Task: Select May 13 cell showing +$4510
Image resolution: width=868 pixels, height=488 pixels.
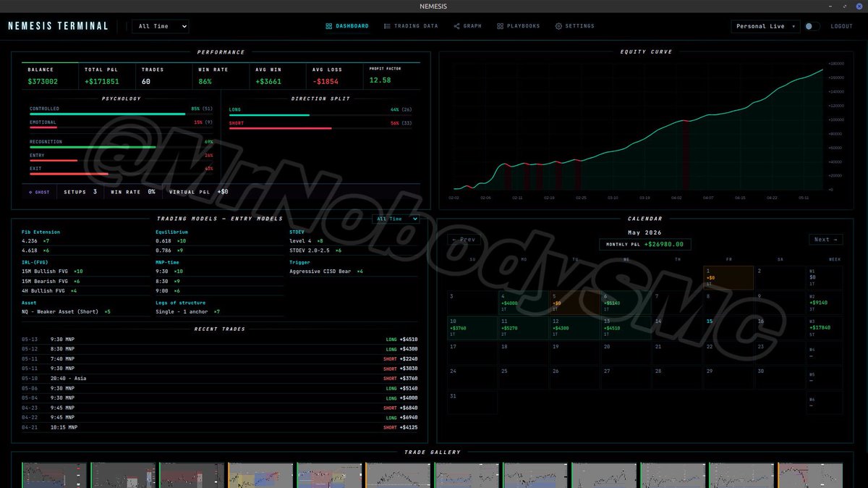Action: pyautogui.click(x=626, y=327)
